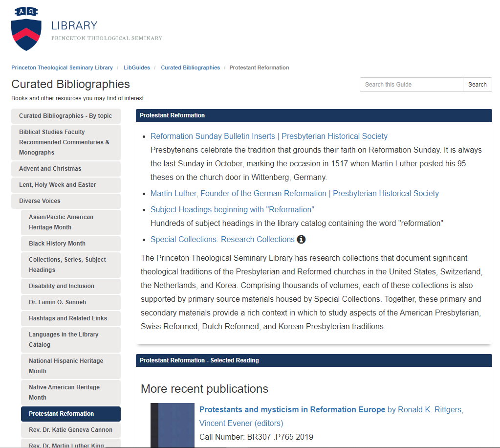Open Native American Heritage Month page
The image size is (500, 448).
click(x=71, y=392)
